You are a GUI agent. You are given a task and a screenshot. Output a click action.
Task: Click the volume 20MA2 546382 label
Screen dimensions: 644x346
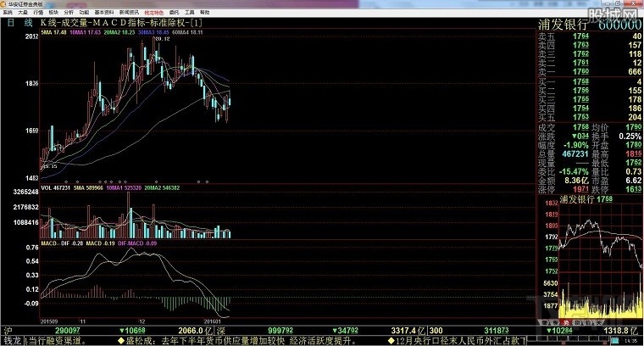tap(162, 187)
